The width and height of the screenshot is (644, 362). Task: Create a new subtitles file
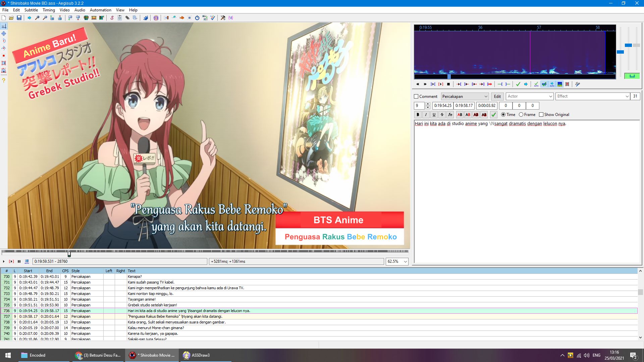[x=4, y=18]
